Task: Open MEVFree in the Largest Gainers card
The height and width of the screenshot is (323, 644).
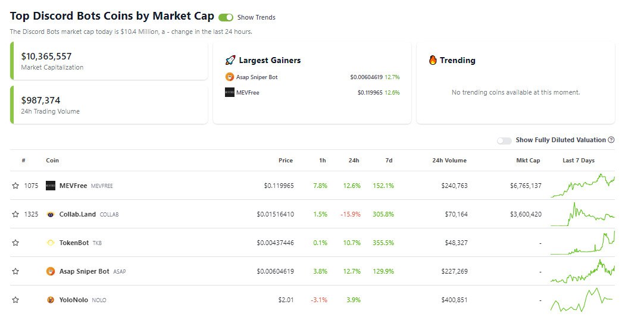Action: pyautogui.click(x=248, y=92)
